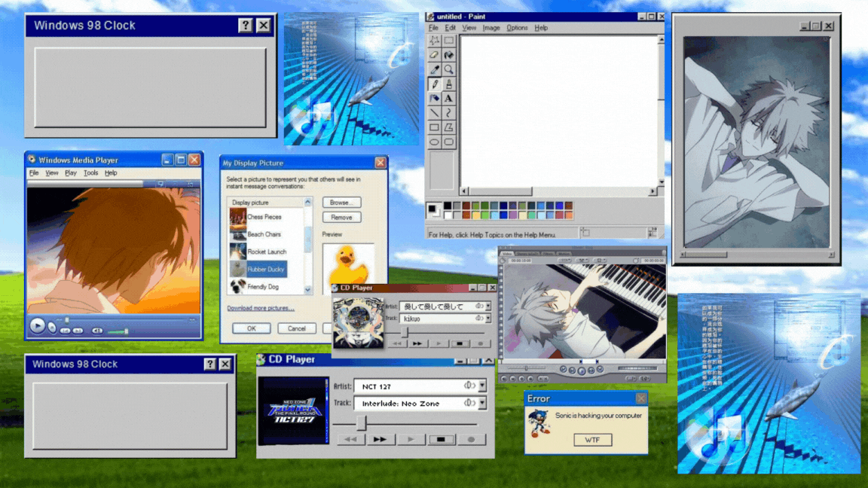Hit record in the NCT 127 CD Player

coord(471,439)
